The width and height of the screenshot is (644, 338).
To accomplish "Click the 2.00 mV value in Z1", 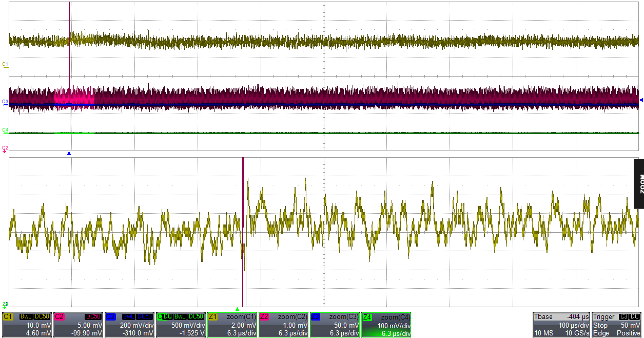I will coord(245,326).
